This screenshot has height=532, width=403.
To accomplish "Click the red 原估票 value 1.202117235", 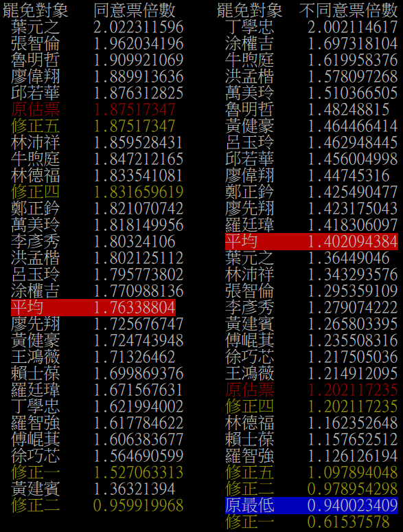I will pyautogui.click(x=352, y=390).
